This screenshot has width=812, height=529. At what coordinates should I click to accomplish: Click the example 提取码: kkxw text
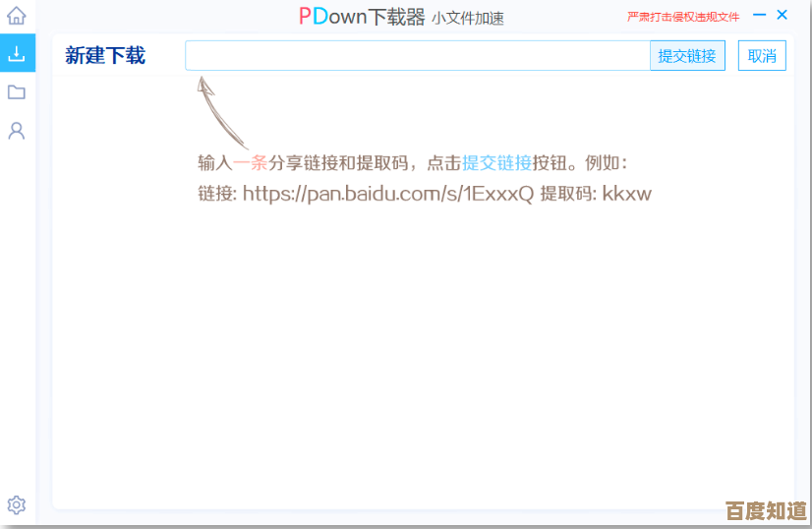pos(596,194)
